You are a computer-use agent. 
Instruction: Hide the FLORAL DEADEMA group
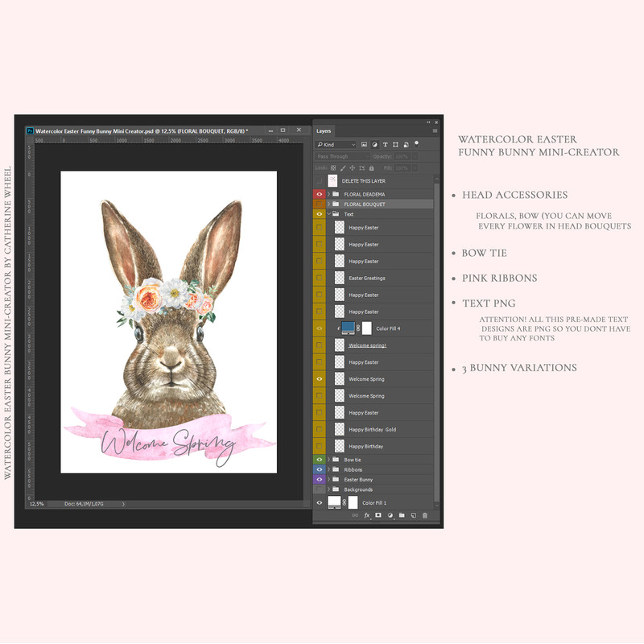point(320,194)
